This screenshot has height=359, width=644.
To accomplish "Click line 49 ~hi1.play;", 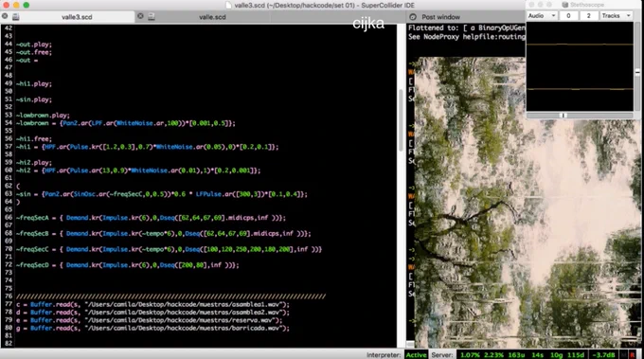I will coord(34,83).
